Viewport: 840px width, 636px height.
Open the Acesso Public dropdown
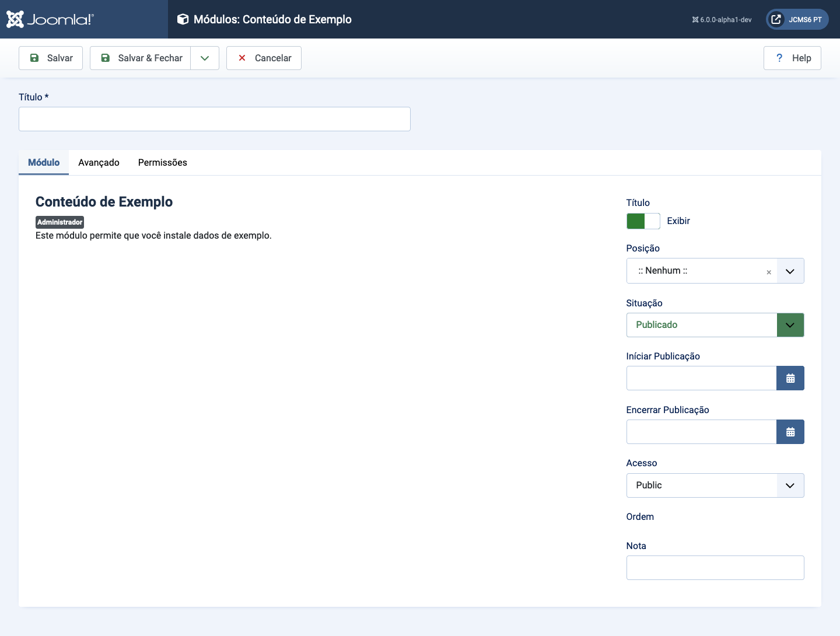click(x=715, y=485)
